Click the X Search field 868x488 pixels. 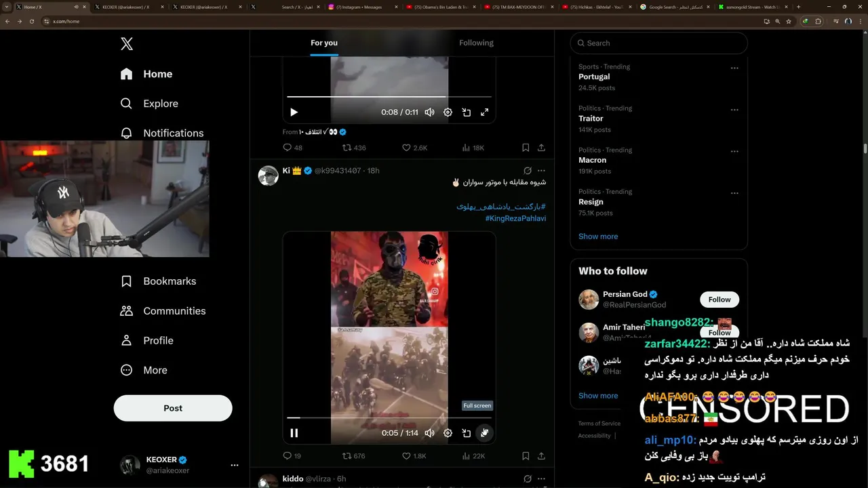pyautogui.click(x=659, y=43)
